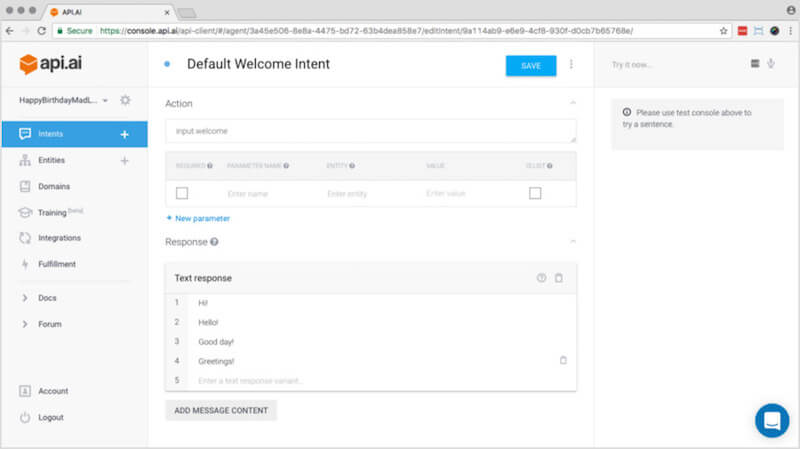
Task: Toggle the Is List parameter checkbox
Action: (x=535, y=193)
